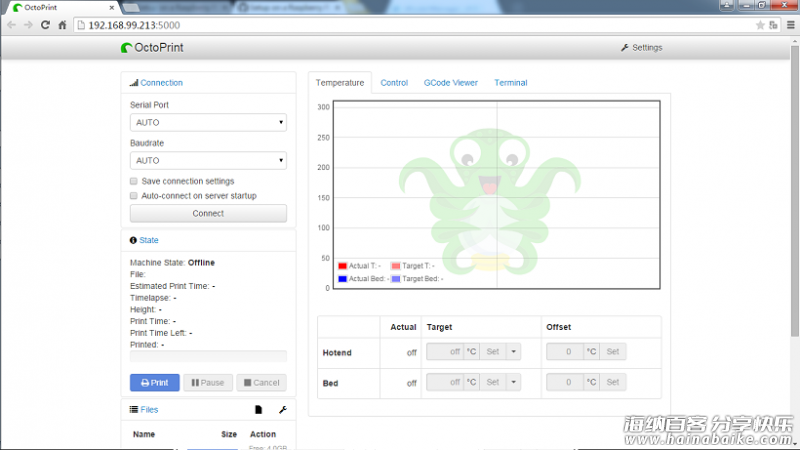Click the browser home icon
Image resolution: width=800 pixels, height=450 pixels.
tap(62, 25)
